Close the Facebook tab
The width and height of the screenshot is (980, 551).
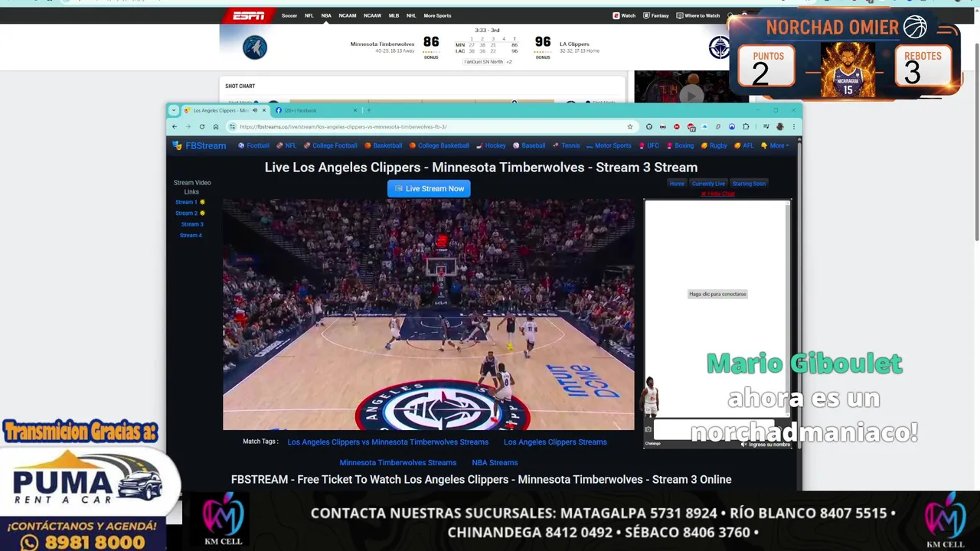coord(355,110)
